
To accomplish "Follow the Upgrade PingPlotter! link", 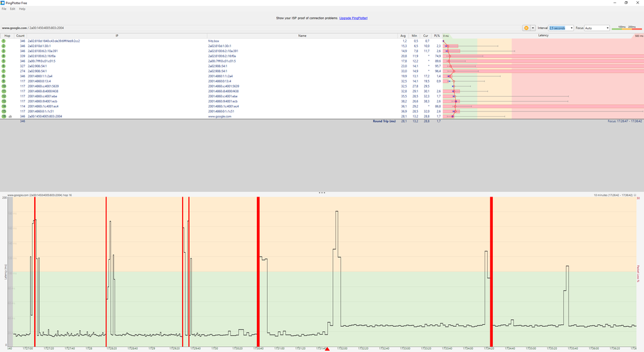I will coord(353,18).
